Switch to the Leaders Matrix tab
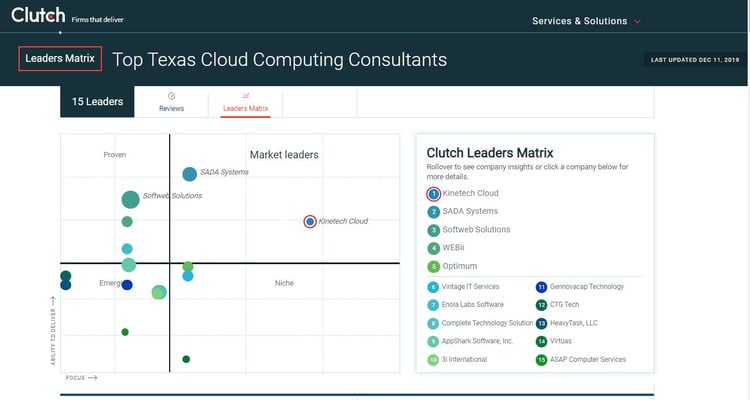The width and height of the screenshot is (750, 400). [x=245, y=102]
